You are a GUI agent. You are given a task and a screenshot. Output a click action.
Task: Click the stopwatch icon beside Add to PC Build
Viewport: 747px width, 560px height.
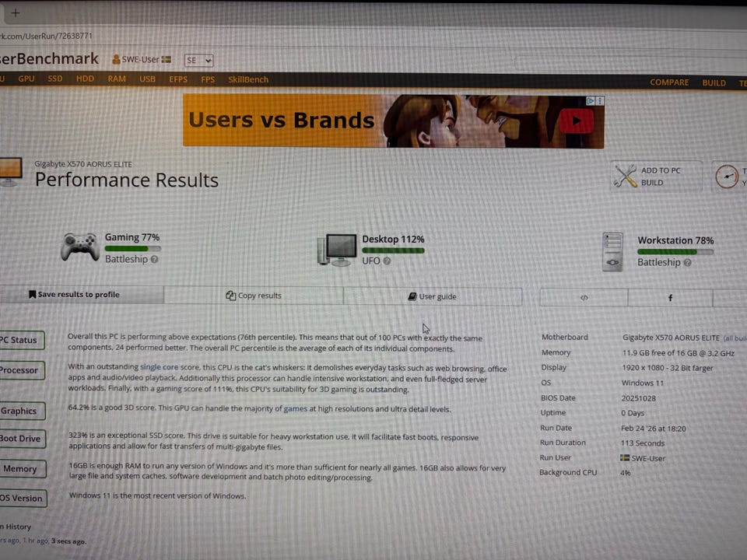(x=727, y=177)
